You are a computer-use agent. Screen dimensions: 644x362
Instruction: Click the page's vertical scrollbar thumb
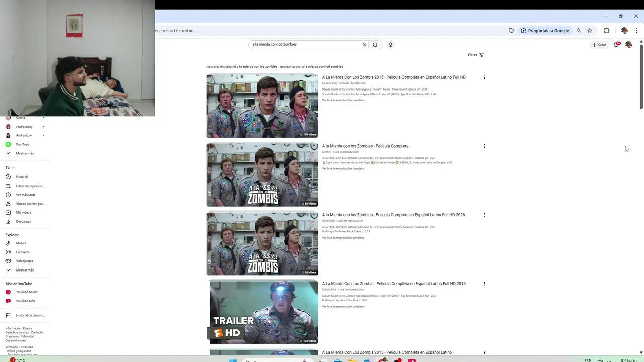click(x=641, y=76)
